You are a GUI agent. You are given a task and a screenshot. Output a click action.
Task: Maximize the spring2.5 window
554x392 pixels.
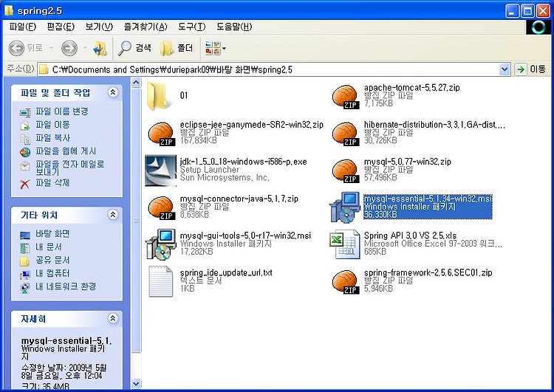pos(528,11)
